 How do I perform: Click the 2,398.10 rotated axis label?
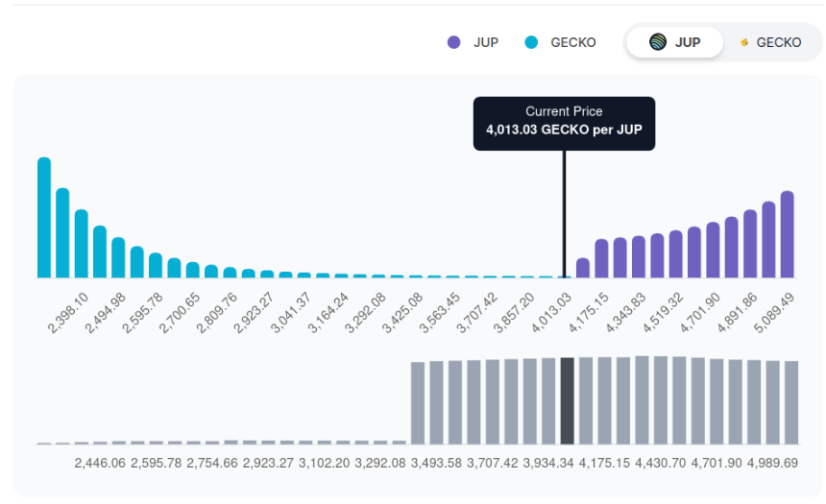68,313
